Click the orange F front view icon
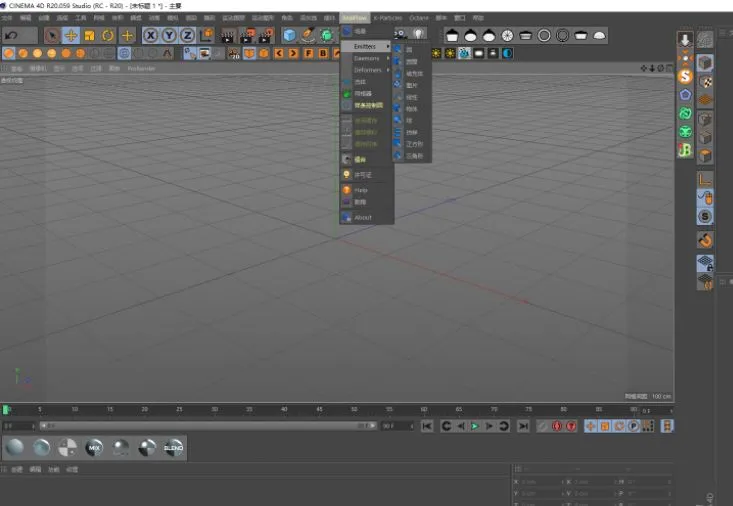 click(x=308, y=53)
